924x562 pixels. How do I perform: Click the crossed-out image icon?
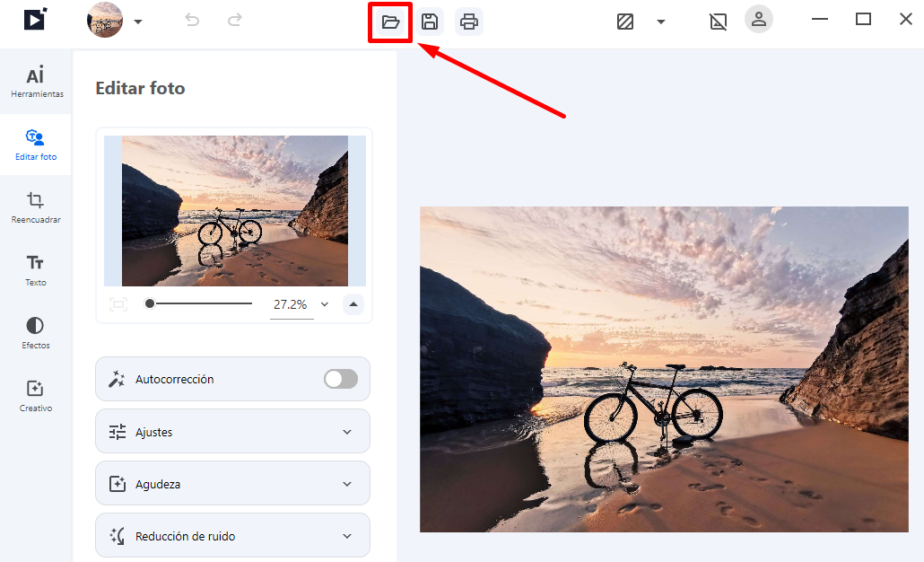point(718,22)
